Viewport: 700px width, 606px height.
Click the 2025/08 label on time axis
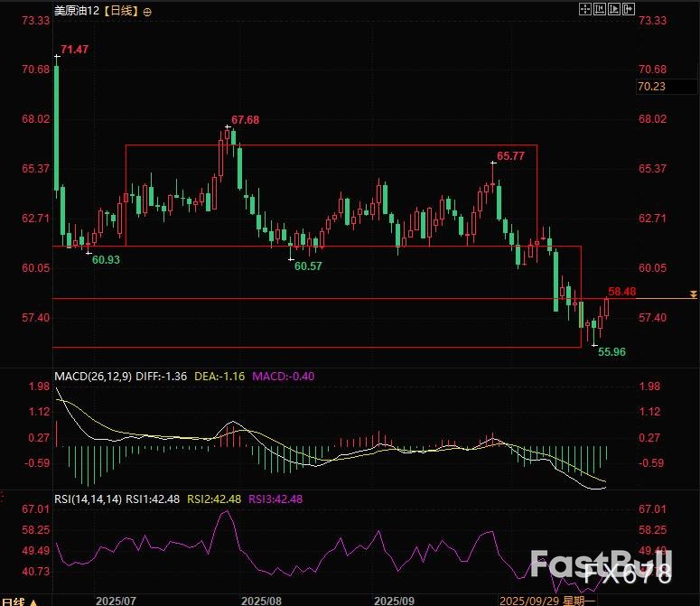pyautogui.click(x=261, y=600)
